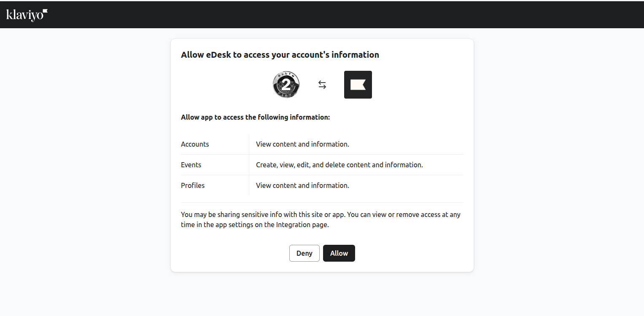Deny eDesk access to your account
This screenshot has height=316, width=644.
pyautogui.click(x=304, y=253)
